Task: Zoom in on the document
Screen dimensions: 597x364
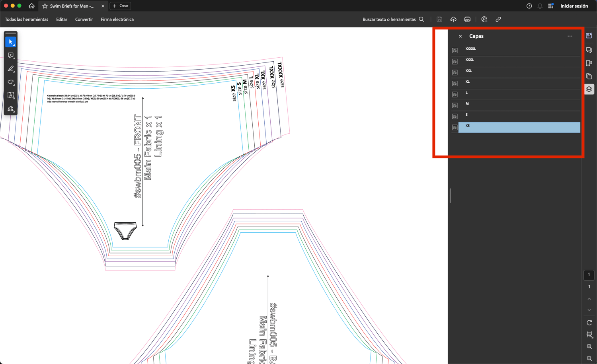Action: point(589,346)
